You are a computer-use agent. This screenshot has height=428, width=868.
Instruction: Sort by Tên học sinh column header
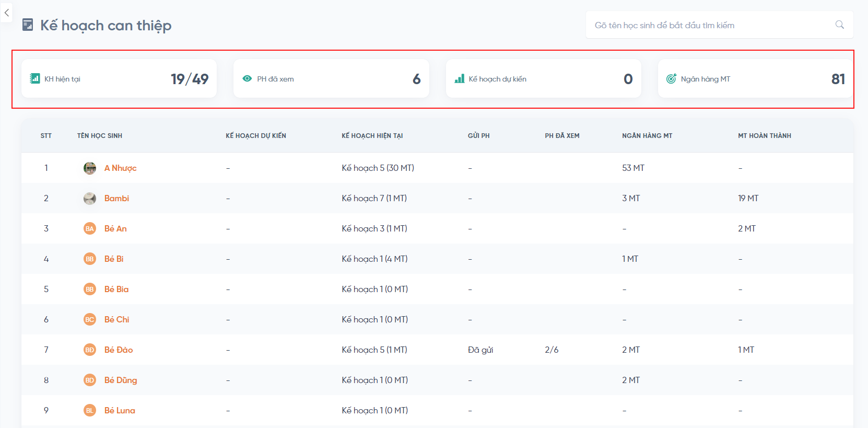pyautogui.click(x=100, y=135)
